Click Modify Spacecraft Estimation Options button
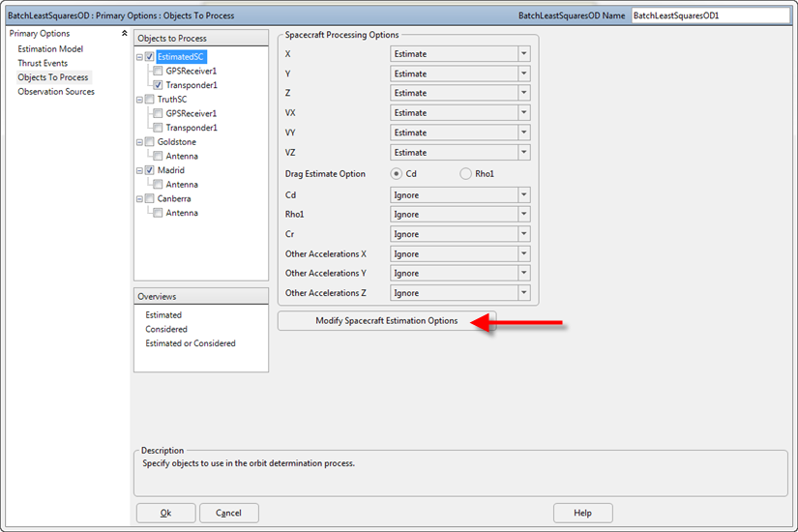This screenshot has height=532, width=798. (387, 321)
